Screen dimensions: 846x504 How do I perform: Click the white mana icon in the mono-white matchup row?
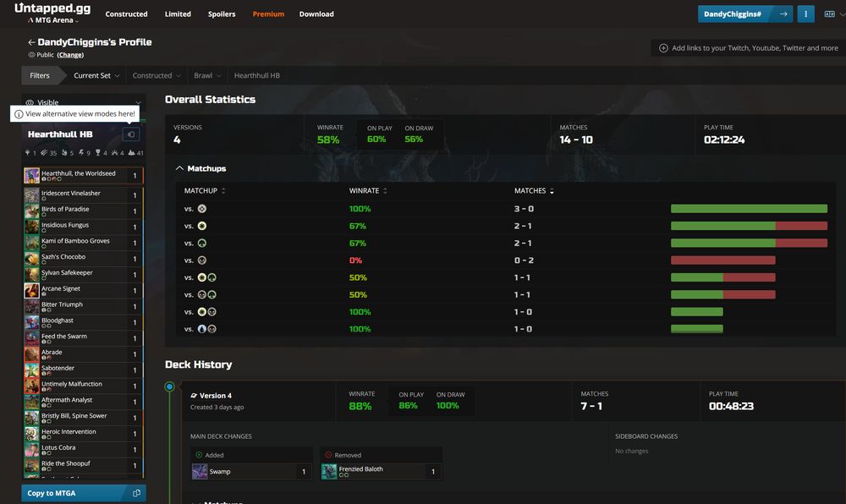point(202,226)
